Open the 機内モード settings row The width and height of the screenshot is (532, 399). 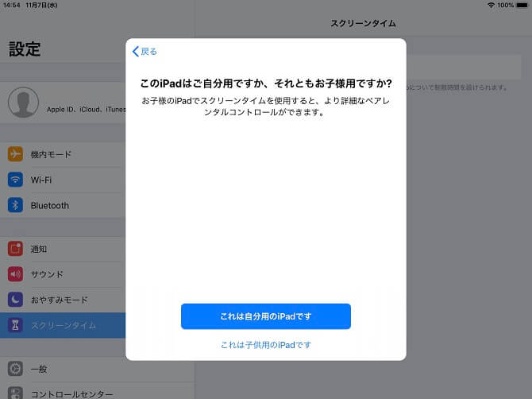(x=63, y=154)
